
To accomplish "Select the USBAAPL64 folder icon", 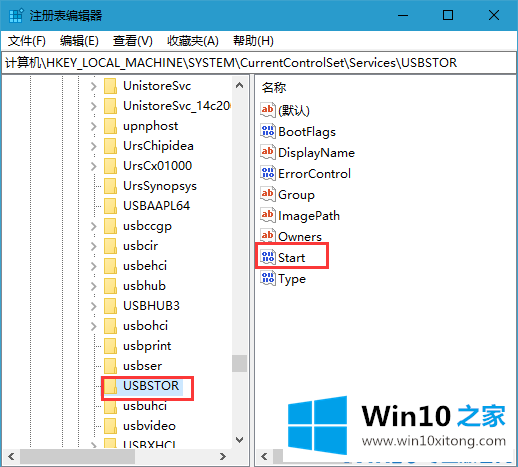I will (110, 206).
